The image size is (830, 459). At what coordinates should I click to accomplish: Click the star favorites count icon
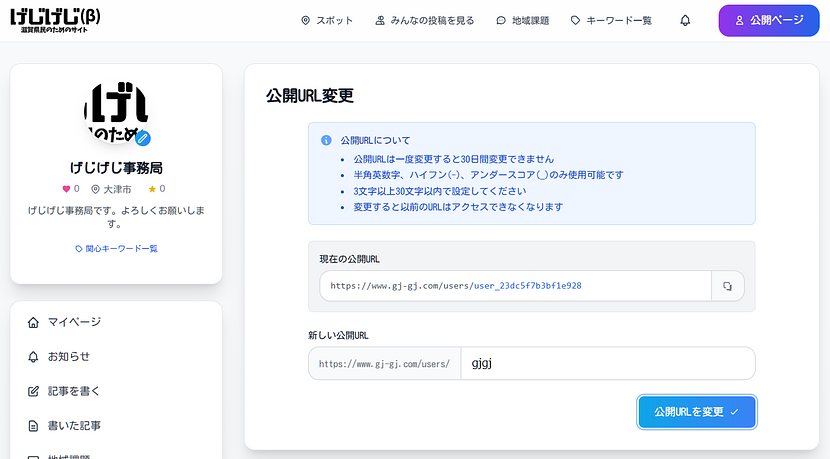click(x=152, y=188)
